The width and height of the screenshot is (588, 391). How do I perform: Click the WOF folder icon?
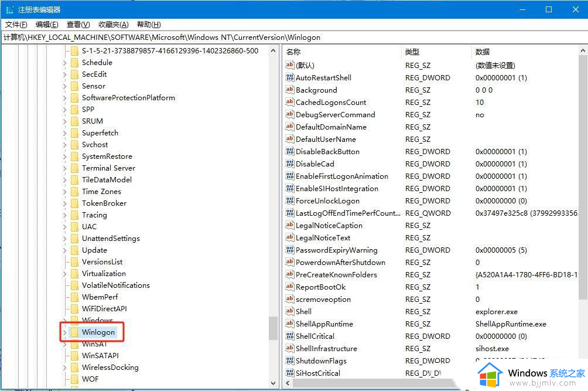[74, 379]
